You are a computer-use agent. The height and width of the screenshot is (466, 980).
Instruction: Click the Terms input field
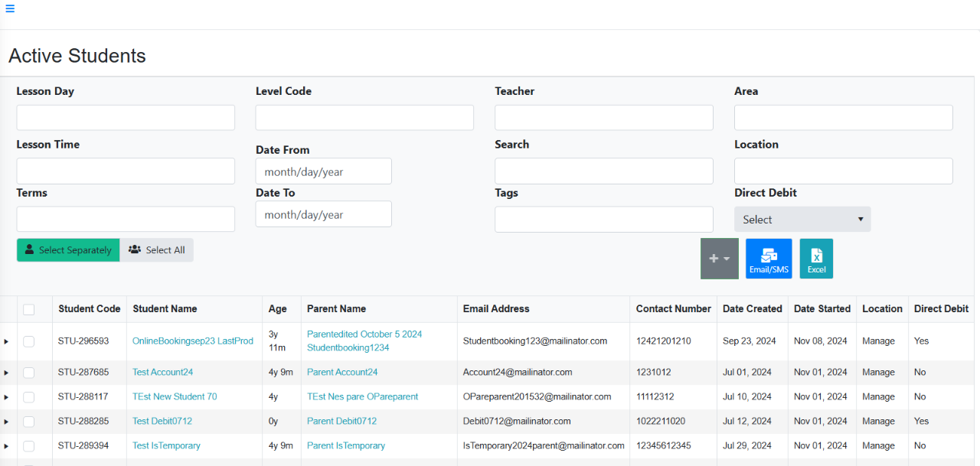click(126, 219)
